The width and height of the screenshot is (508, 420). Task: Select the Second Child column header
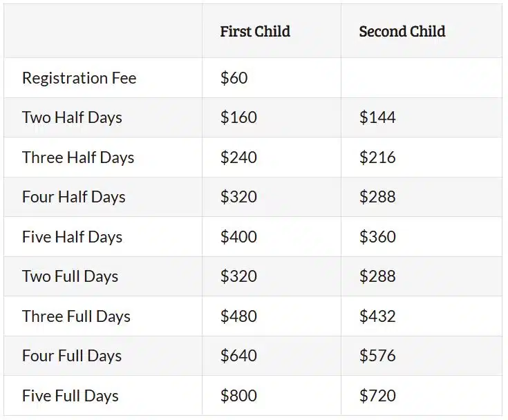402,32
